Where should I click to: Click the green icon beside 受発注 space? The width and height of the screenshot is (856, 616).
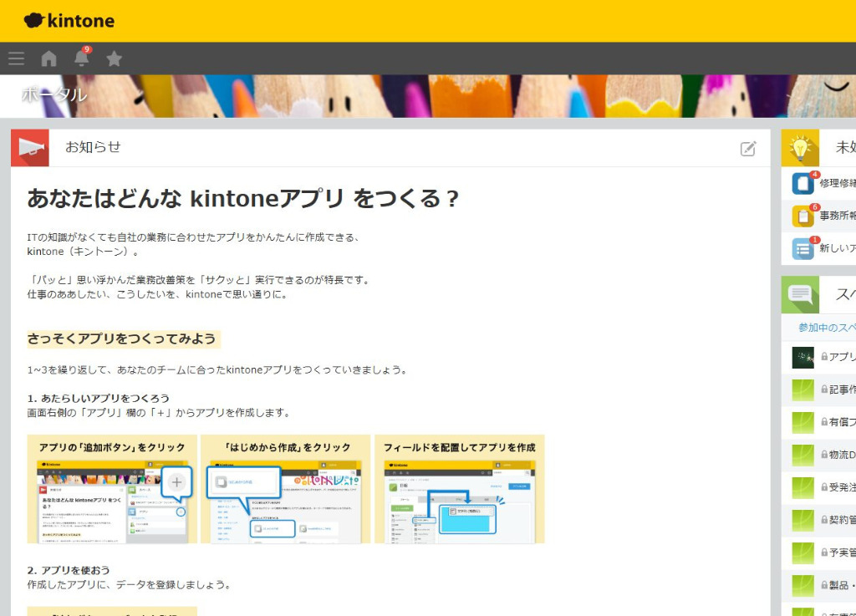pyautogui.click(x=803, y=488)
